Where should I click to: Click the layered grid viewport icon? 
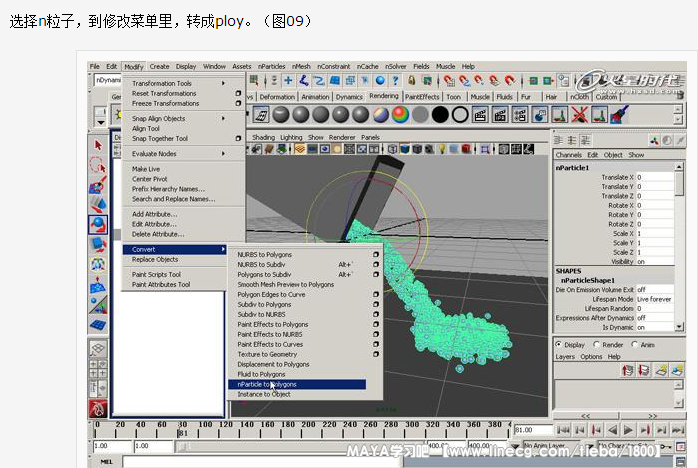coord(300,149)
